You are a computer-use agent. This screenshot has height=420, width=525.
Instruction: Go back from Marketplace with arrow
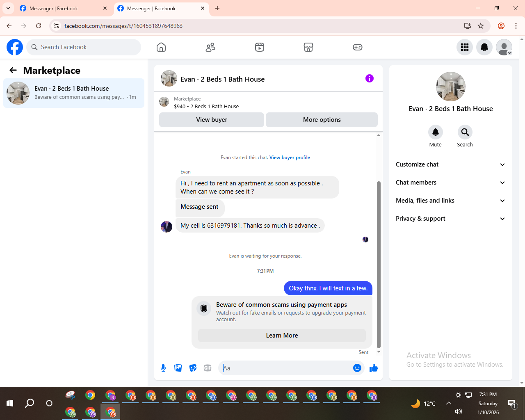pos(13,70)
